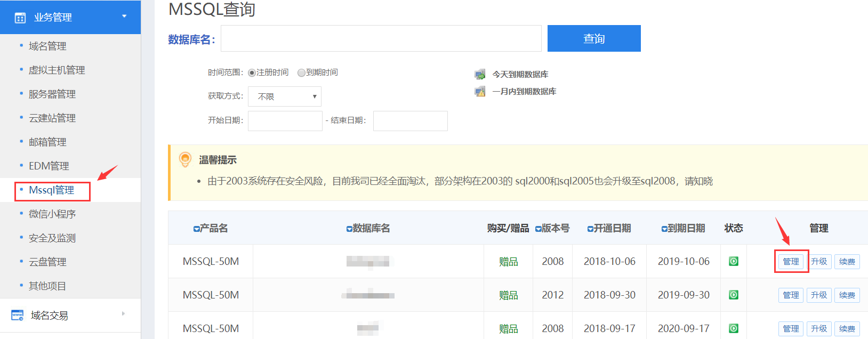Click the 域名交易 sidebar icon
868x339 pixels.
coord(18,315)
